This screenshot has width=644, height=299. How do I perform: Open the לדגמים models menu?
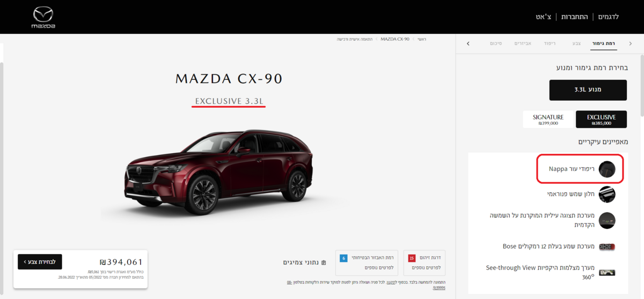click(x=608, y=17)
